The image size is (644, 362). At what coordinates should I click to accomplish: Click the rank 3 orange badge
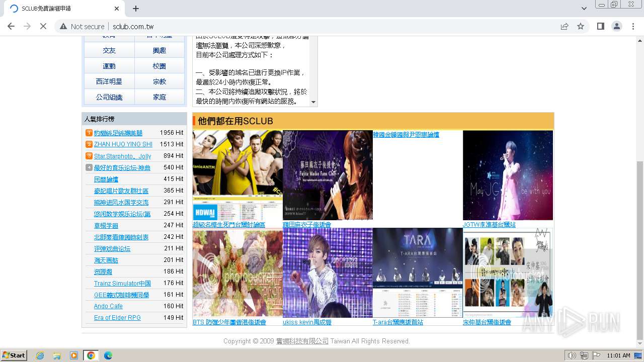89,156
